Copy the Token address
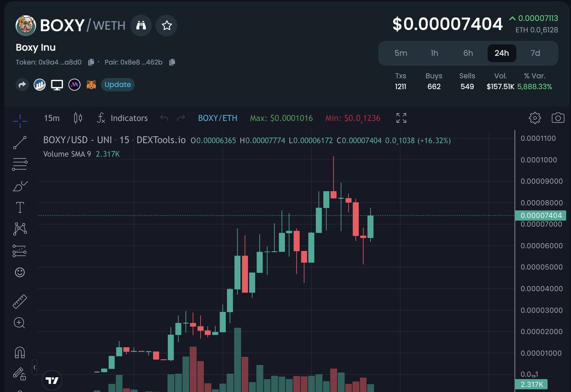 tap(91, 62)
